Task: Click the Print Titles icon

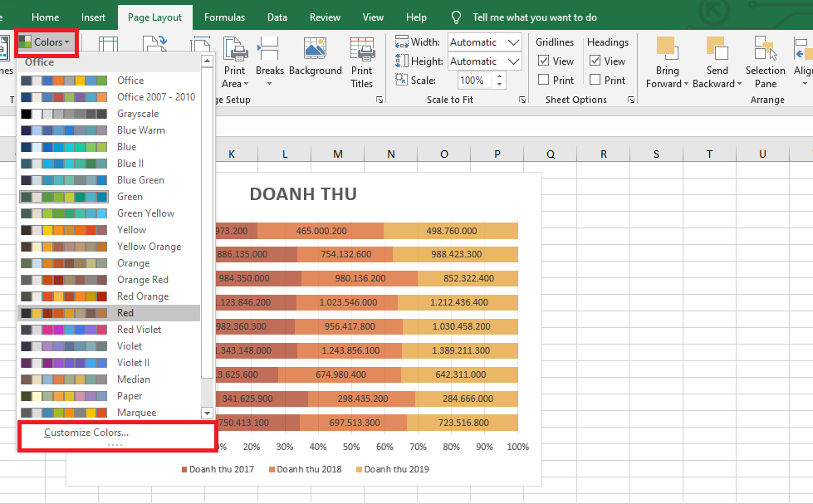Action: [x=362, y=50]
